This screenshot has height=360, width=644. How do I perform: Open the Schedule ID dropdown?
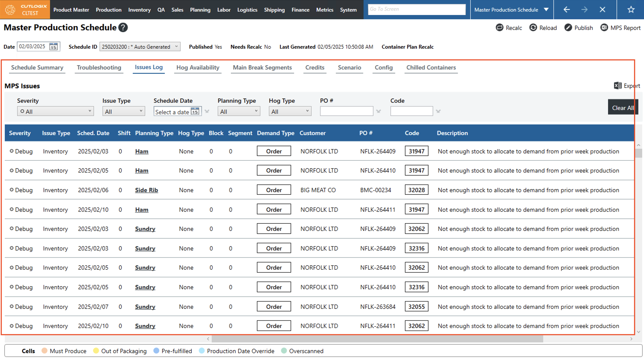click(x=140, y=47)
